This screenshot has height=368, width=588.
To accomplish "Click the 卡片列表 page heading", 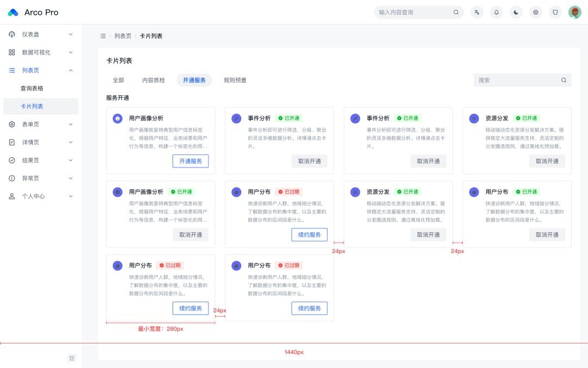I will click(x=119, y=61).
